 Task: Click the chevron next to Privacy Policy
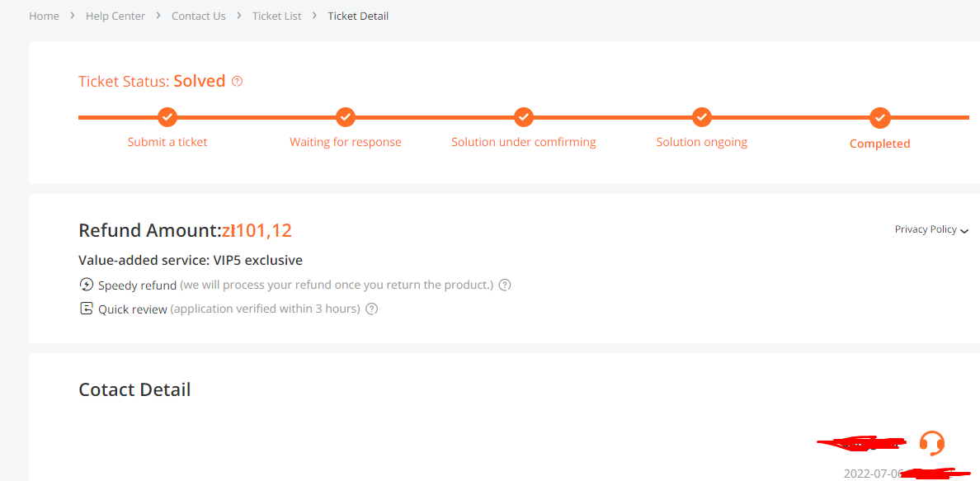point(964,231)
